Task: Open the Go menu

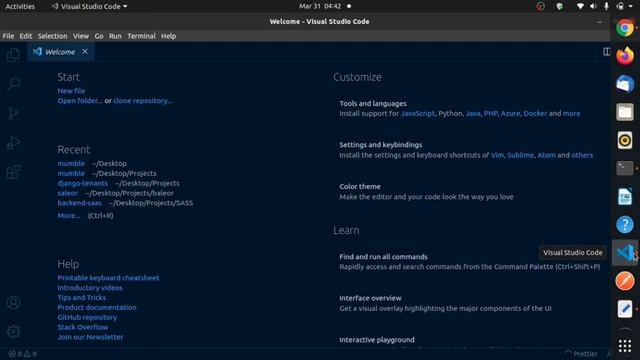Action: click(x=99, y=36)
